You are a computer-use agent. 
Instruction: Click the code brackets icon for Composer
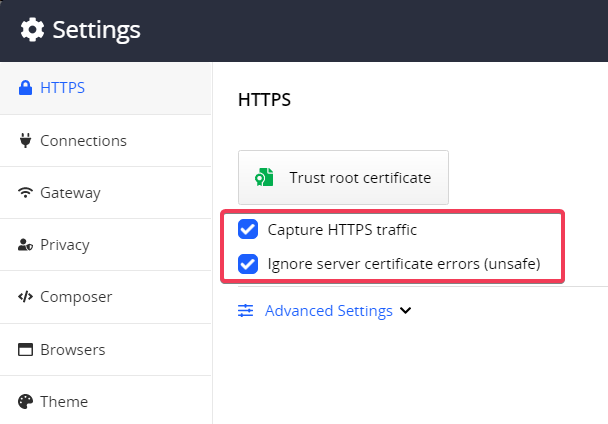(26, 297)
